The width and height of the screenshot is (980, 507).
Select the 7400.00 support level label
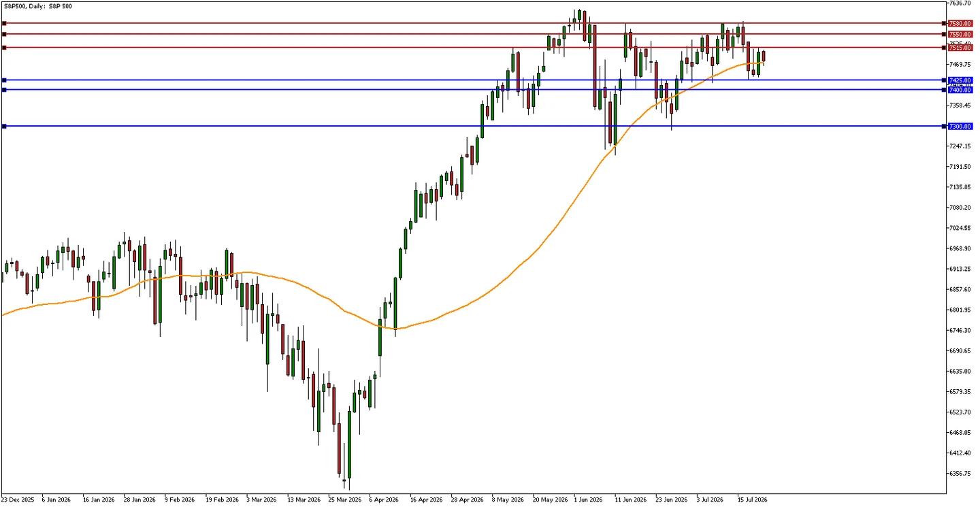click(960, 90)
